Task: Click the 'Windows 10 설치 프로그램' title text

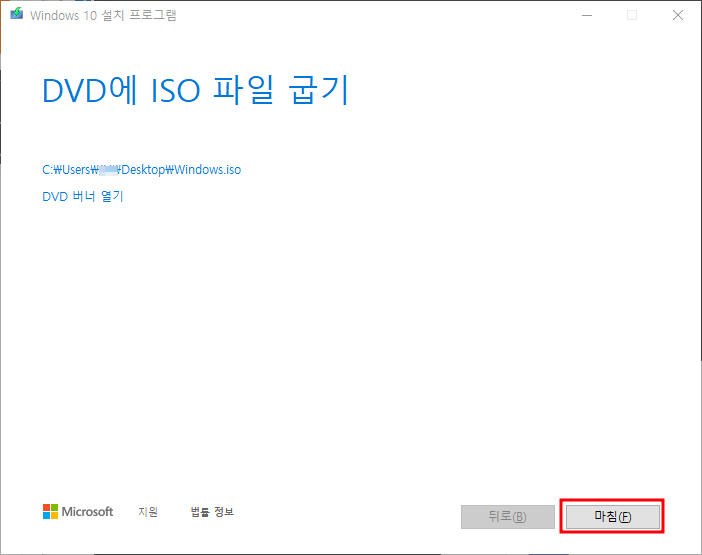Action: (x=103, y=15)
